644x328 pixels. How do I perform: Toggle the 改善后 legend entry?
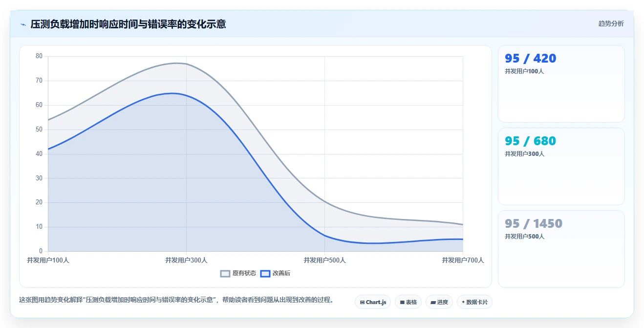tap(275, 273)
